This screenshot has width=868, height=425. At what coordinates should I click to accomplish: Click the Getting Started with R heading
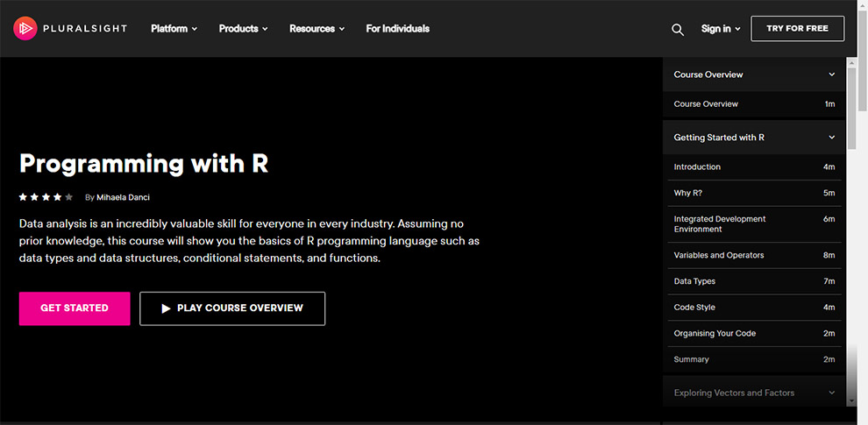point(719,138)
